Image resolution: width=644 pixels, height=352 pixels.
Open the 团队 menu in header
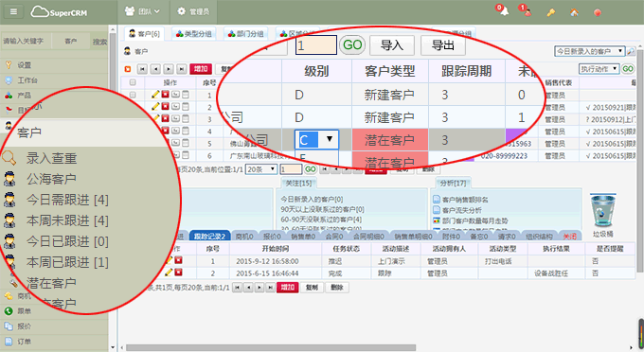tap(142, 11)
